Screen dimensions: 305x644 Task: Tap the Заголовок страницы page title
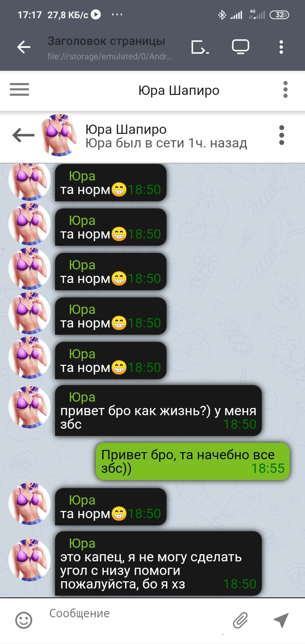pyautogui.click(x=106, y=42)
